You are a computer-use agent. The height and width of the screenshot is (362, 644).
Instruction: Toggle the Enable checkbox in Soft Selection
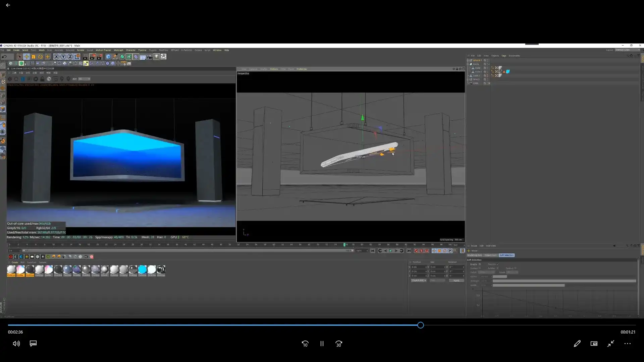(480, 264)
